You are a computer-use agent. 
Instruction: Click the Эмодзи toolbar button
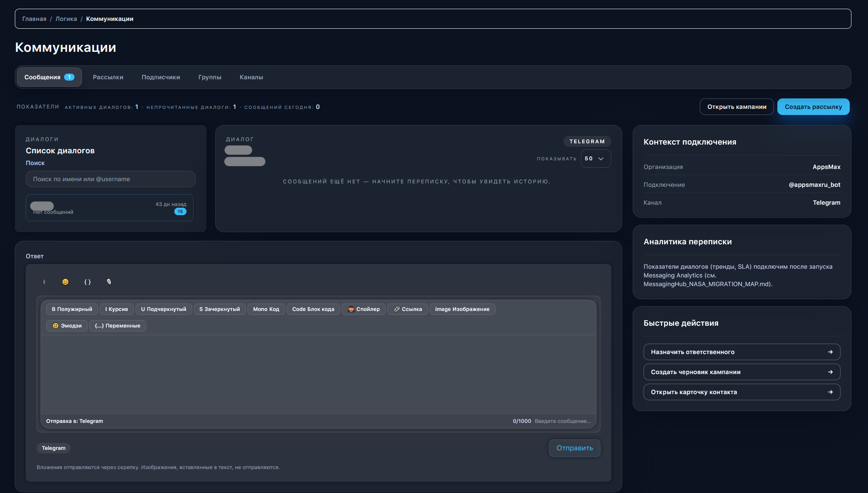[67, 326]
